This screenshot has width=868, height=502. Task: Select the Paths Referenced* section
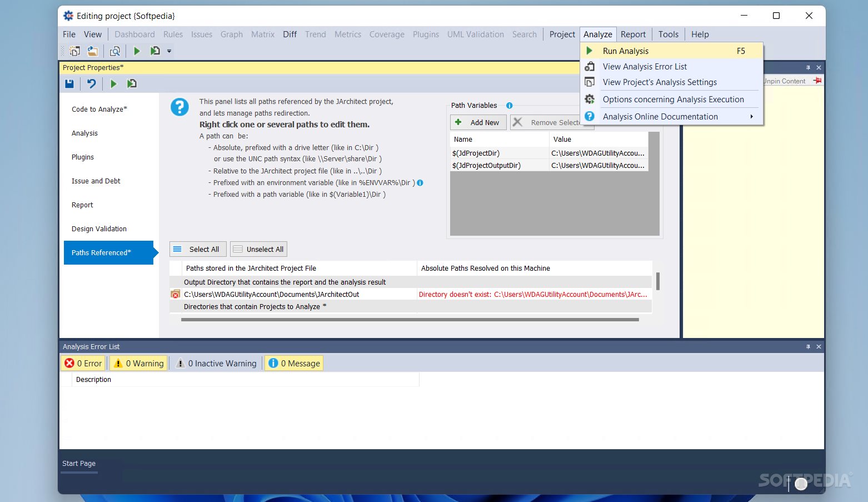[108, 253]
